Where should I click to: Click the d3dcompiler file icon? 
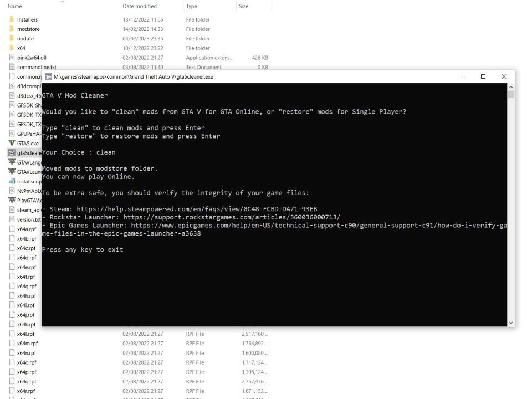pyautogui.click(x=12, y=86)
